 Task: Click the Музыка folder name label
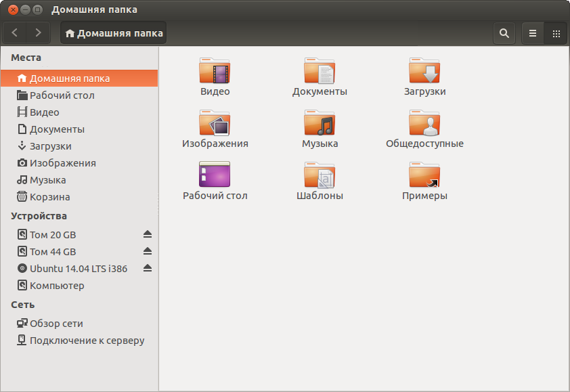[x=320, y=144]
